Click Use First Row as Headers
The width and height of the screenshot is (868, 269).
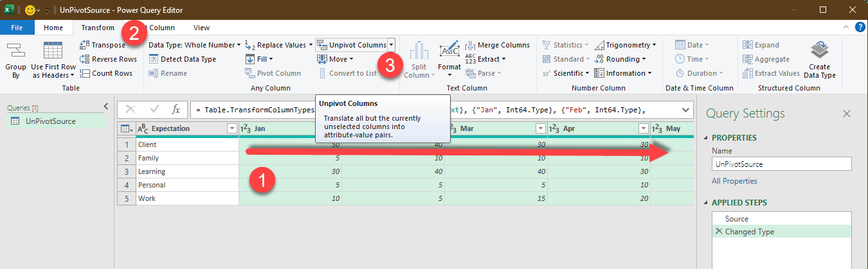(x=53, y=60)
